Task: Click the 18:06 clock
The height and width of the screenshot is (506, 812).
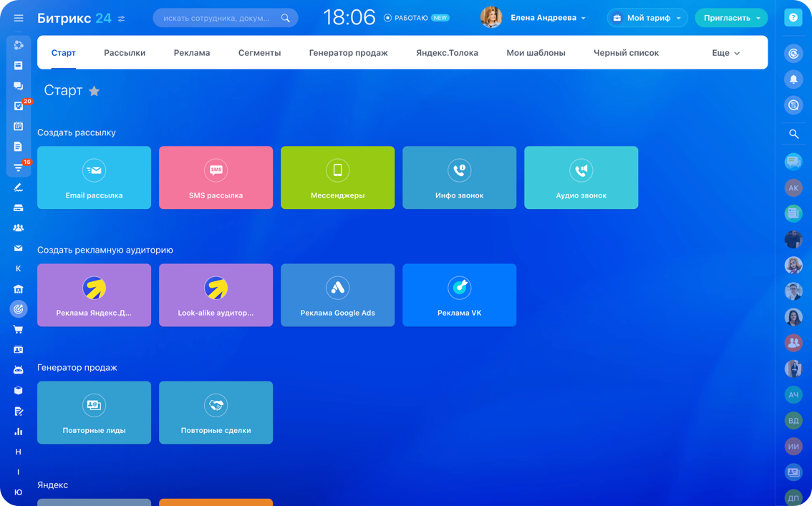Action: pyautogui.click(x=349, y=18)
